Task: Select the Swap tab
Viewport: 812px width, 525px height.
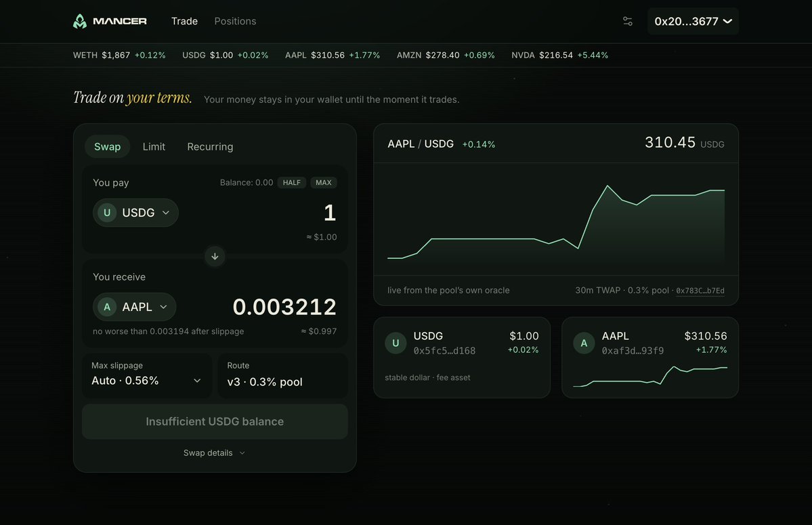Action: click(x=107, y=146)
